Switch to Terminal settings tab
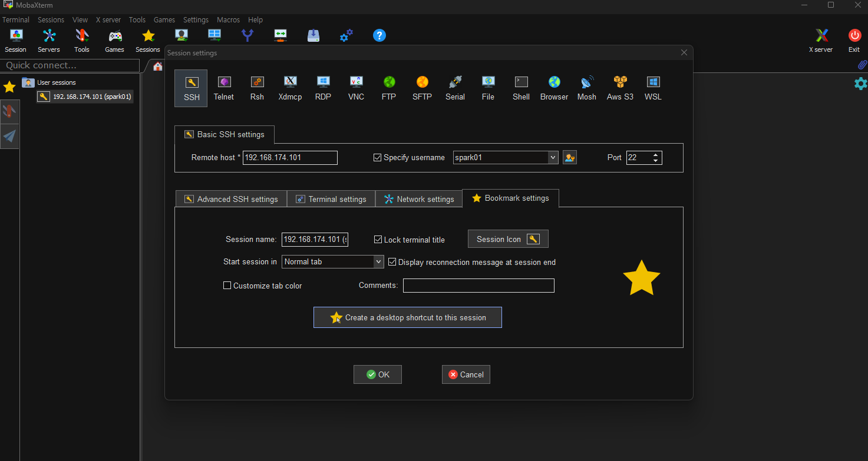 (x=331, y=199)
